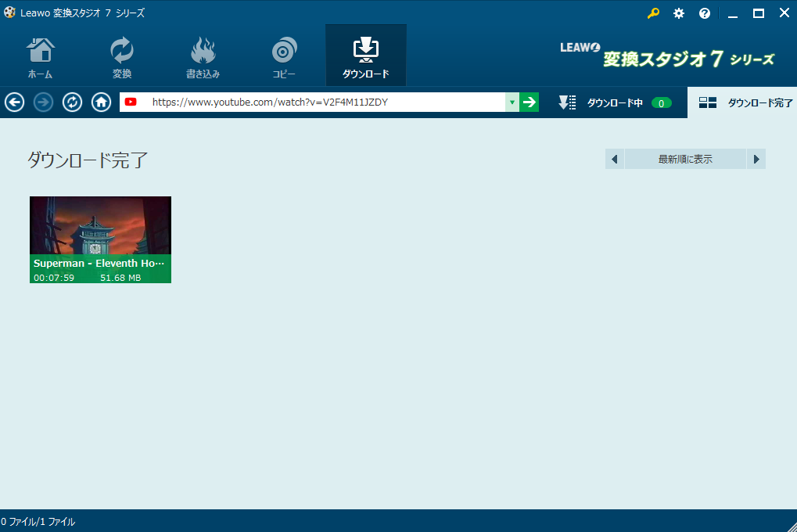Viewport: 797px width, 532px height.
Task: Refresh the page with the reload icon
Action: point(73,102)
